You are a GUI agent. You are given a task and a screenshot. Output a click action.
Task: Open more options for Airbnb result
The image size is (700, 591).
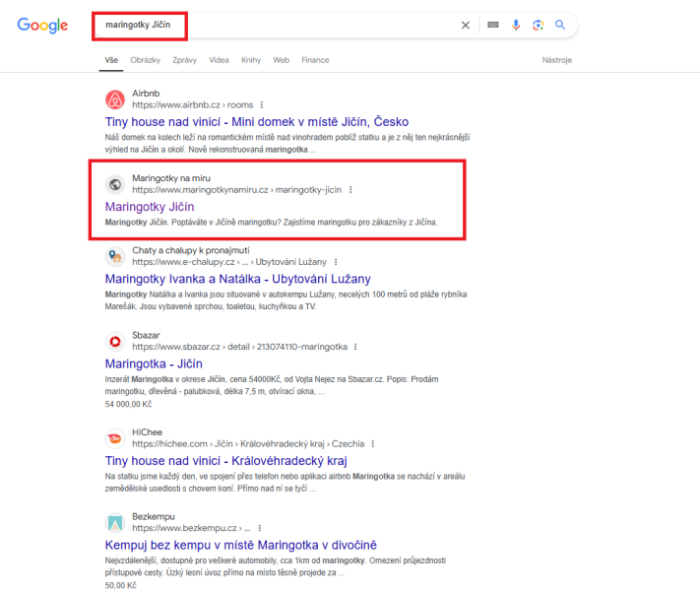(x=262, y=105)
